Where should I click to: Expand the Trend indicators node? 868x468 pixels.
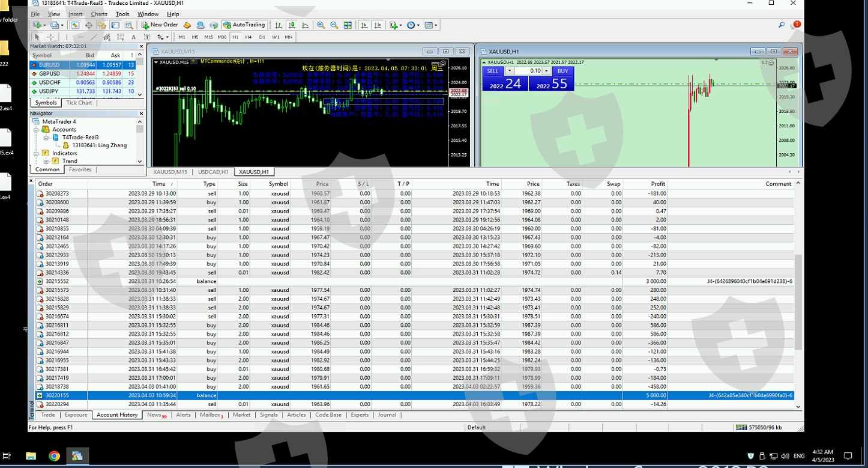coord(46,161)
